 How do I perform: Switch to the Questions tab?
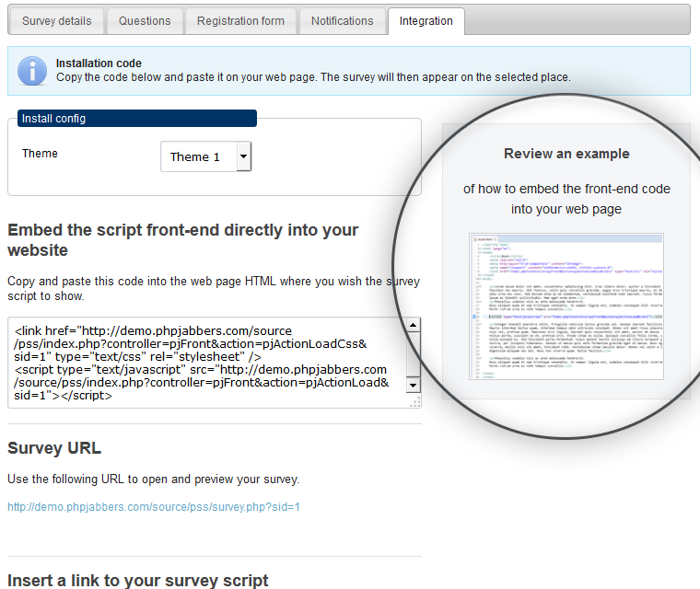pyautogui.click(x=145, y=21)
